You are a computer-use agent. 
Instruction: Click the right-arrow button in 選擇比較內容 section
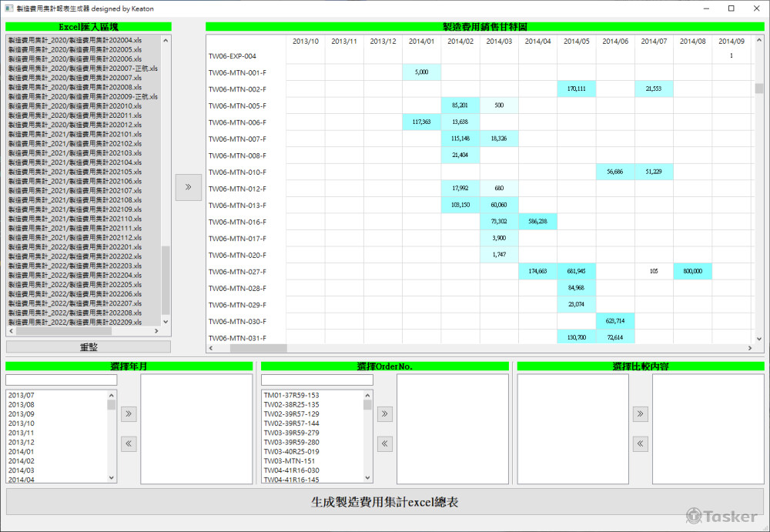click(640, 413)
